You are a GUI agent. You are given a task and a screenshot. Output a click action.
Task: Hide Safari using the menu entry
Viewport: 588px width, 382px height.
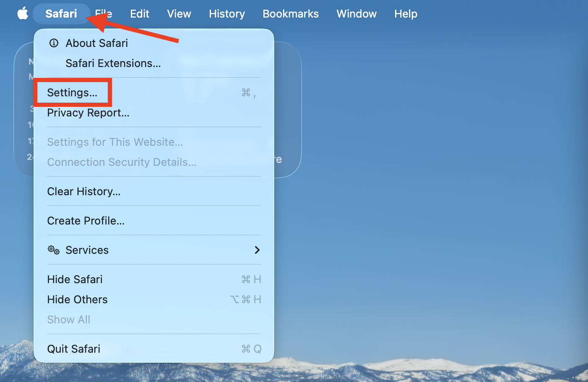75,279
